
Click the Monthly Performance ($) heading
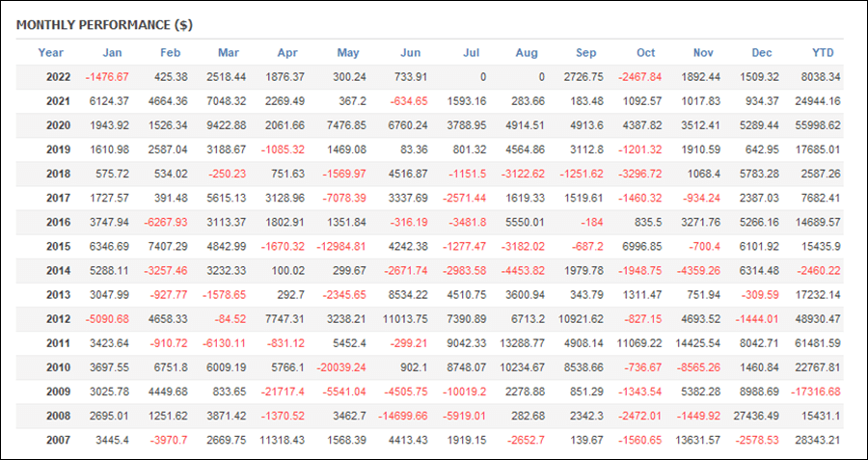104,25
